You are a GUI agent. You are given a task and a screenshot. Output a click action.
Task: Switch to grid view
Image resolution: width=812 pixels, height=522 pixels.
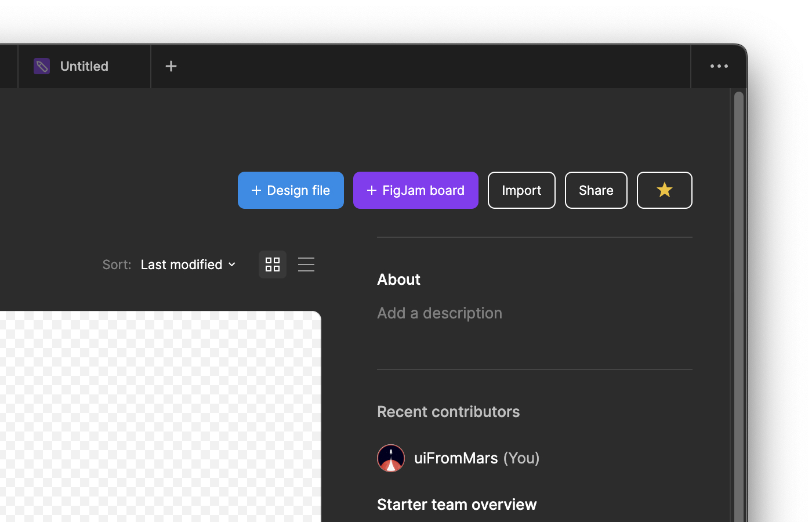[x=273, y=264]
